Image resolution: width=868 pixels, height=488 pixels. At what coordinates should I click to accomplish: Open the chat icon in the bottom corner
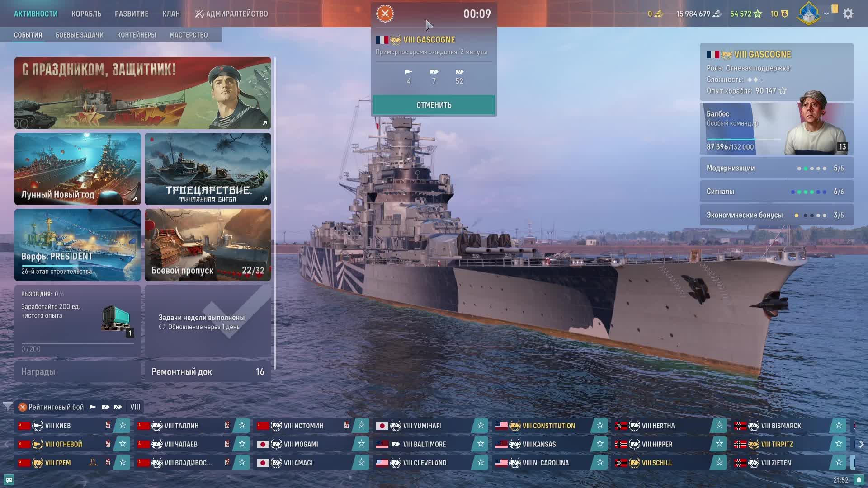point(9,480)
